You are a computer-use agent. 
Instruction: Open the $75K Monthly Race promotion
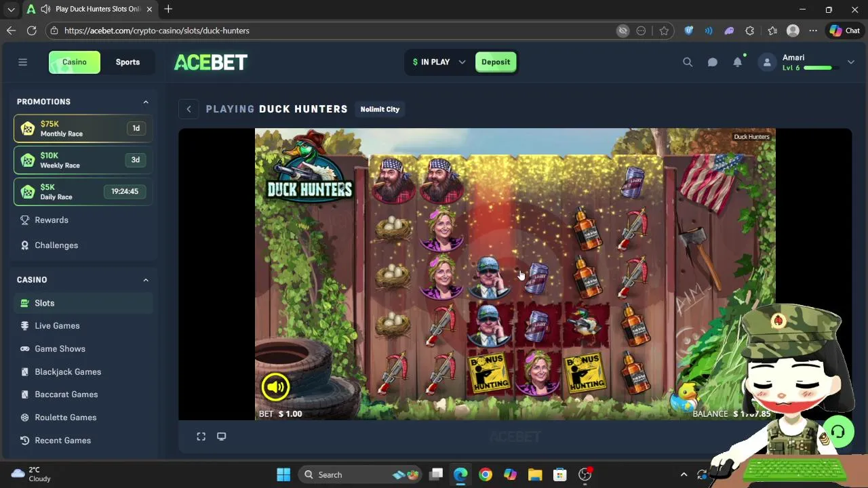83,128
